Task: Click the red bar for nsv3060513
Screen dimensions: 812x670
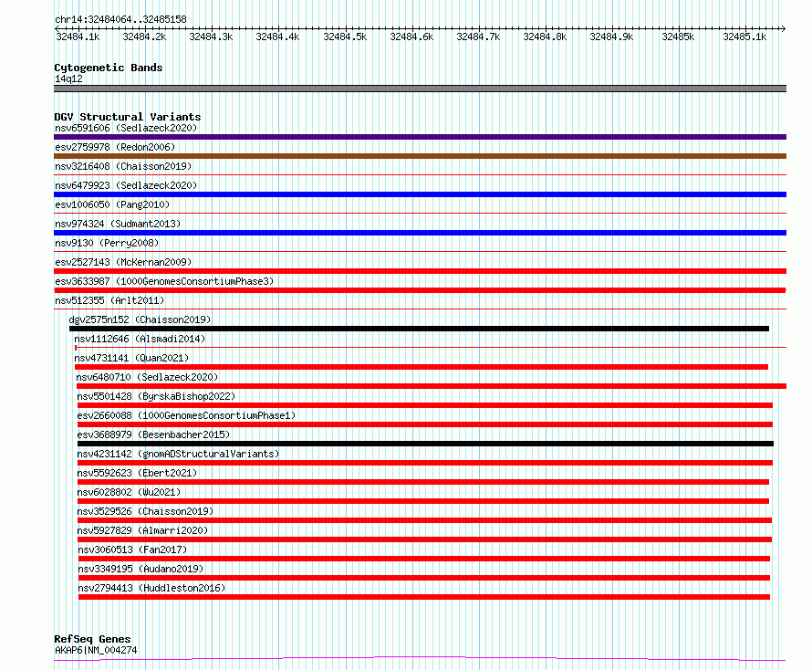Action: 424,559
